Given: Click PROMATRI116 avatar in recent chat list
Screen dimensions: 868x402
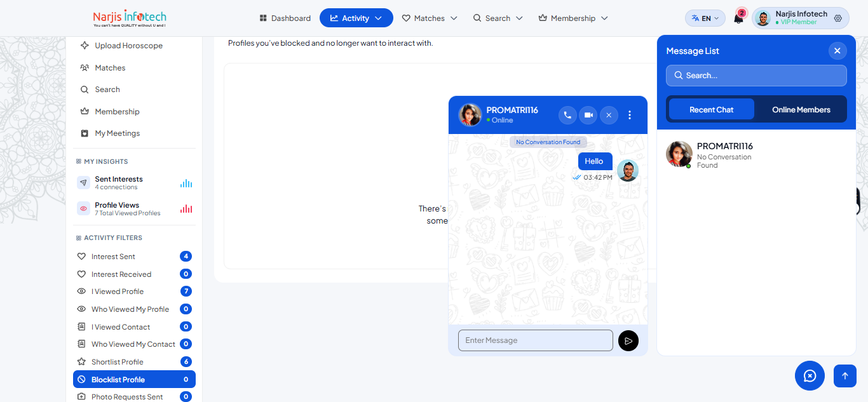Looking at the screenshot, I should coord(679,154).
